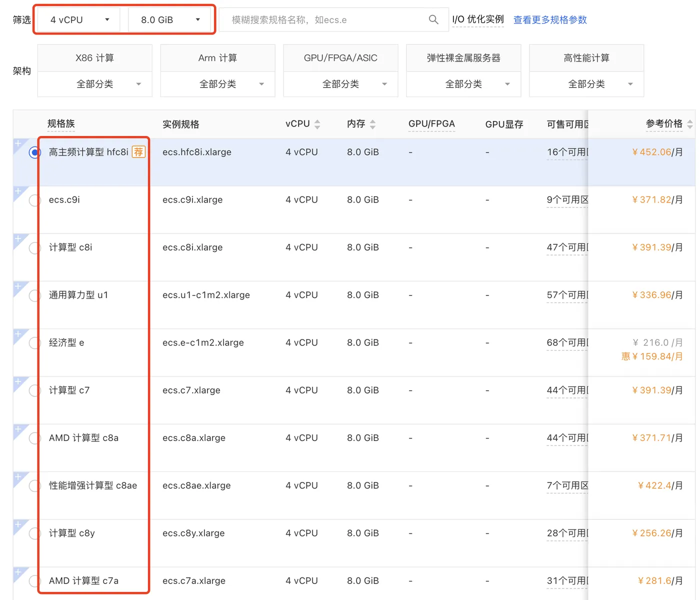Select 计算型 c8y radio button

tap(34, 533)
